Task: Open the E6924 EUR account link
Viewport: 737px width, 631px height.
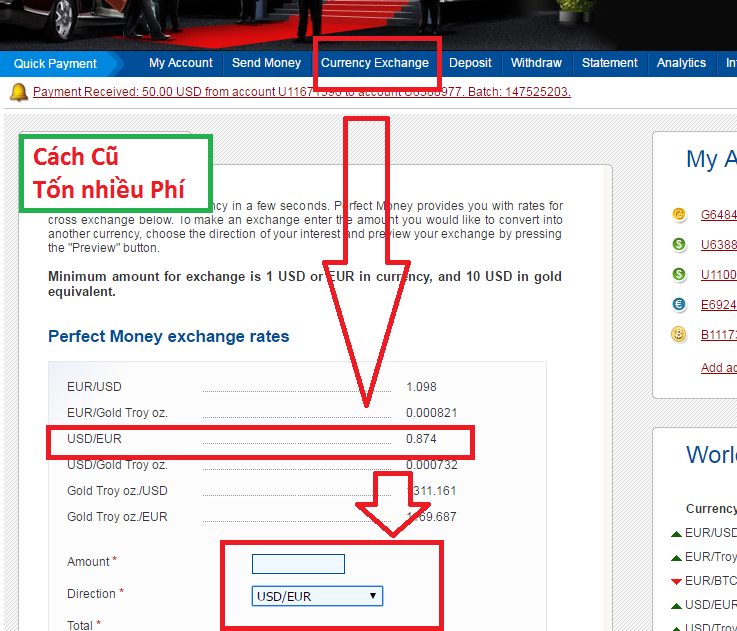Action: tap(719, 305)
